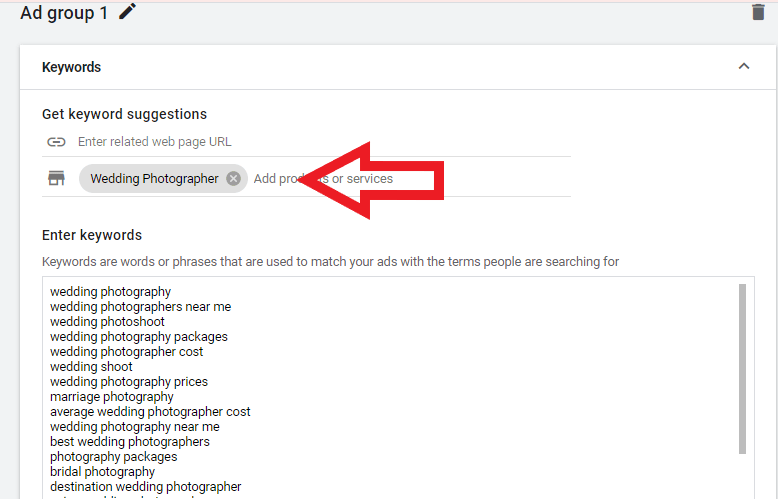
Task: Click 'average wedding photographer cost' keyword line
Action: point(150,412)
